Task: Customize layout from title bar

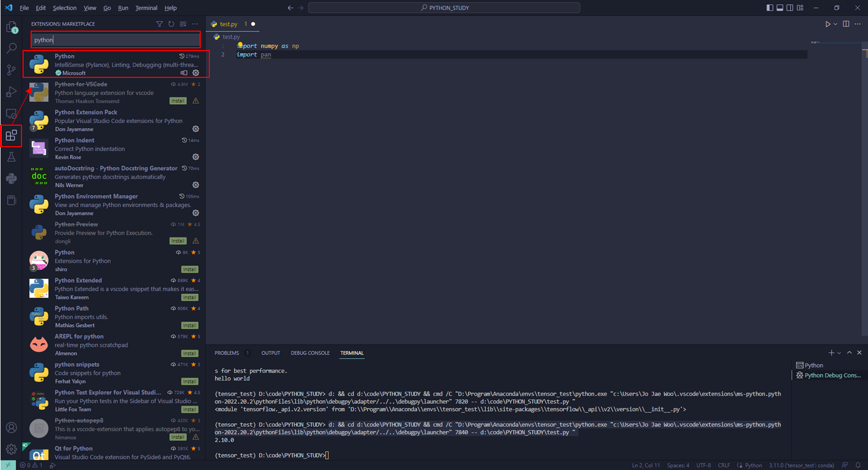Action: [800, 8]
